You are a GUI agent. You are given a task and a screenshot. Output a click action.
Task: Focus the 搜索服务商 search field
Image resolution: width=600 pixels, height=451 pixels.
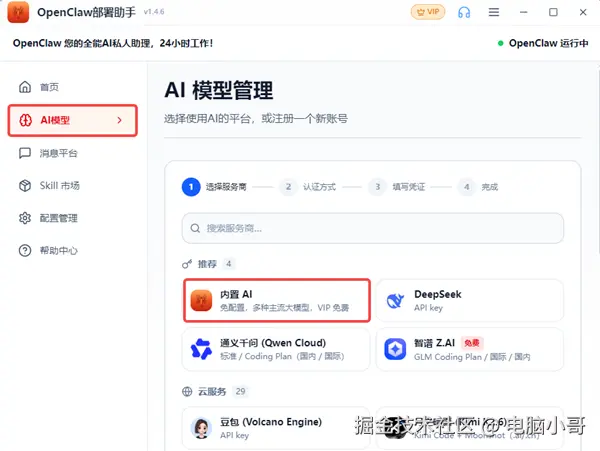point(373,228)
